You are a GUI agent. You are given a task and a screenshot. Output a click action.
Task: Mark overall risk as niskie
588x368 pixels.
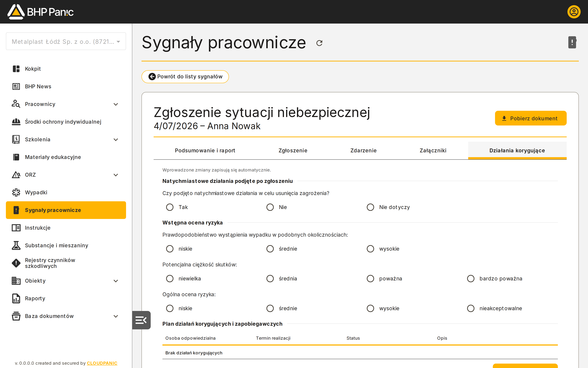pyautogui.click(x=170, y=308)
